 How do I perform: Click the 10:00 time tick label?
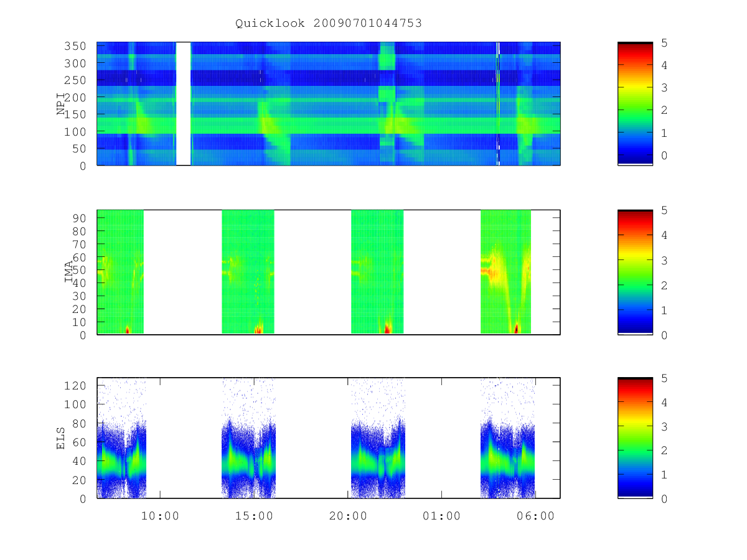coord(160,516)
